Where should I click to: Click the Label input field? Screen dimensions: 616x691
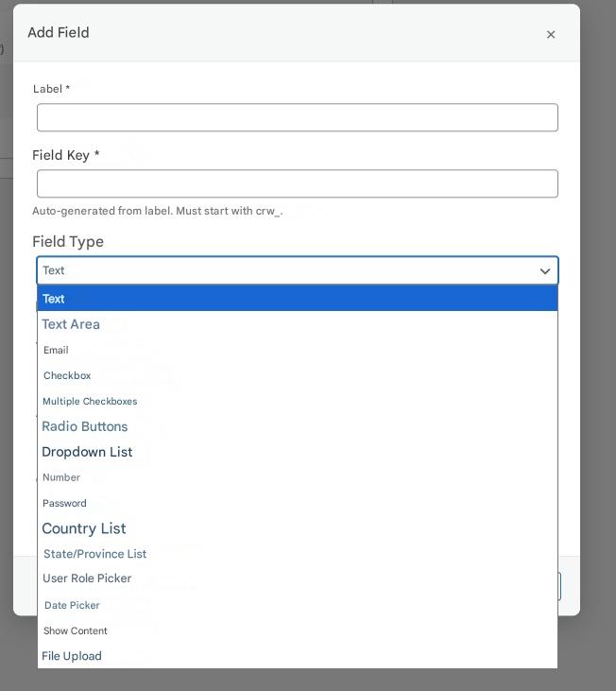point(297,117)
